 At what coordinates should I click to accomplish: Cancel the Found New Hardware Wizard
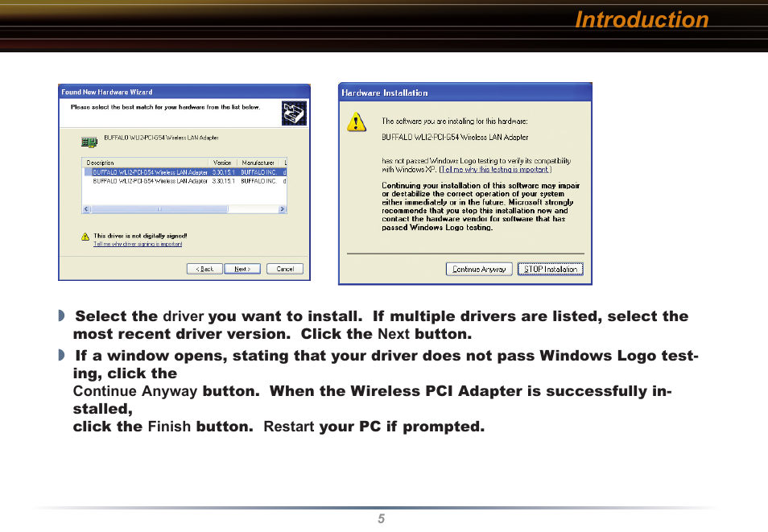pyautogui.click(x=285, y=269)
